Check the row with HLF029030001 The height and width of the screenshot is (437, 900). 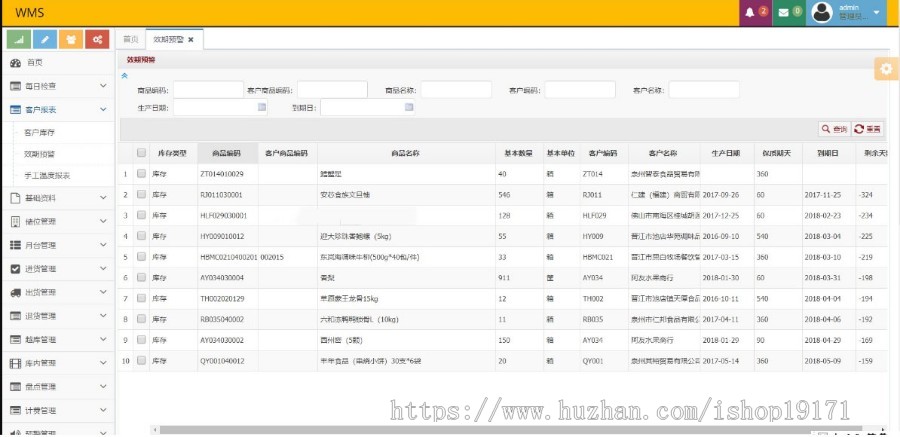tap(141, 215)
